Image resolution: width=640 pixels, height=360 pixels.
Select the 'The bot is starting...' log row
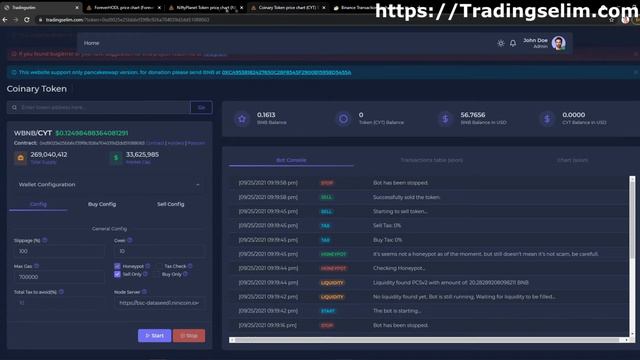[430, 311]
